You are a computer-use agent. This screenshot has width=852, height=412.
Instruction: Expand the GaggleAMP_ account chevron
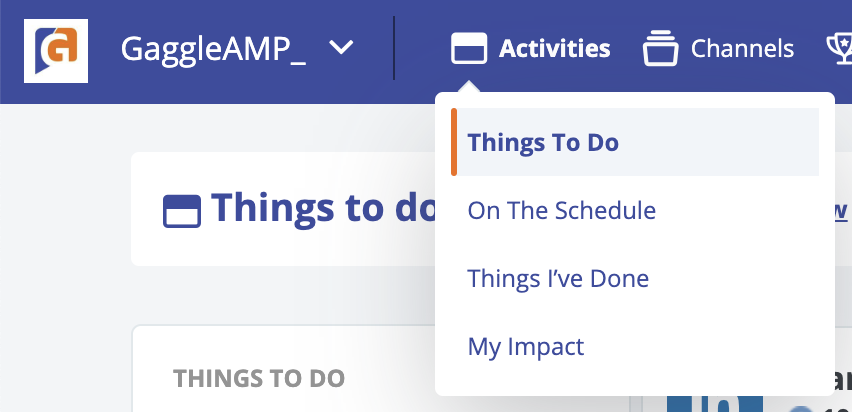[342, 48]
